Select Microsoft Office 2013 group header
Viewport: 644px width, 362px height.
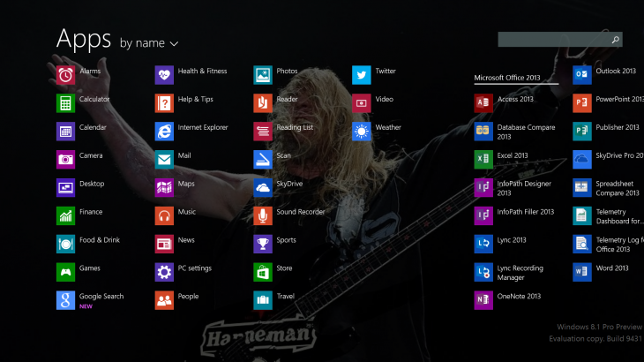point(507,78)
